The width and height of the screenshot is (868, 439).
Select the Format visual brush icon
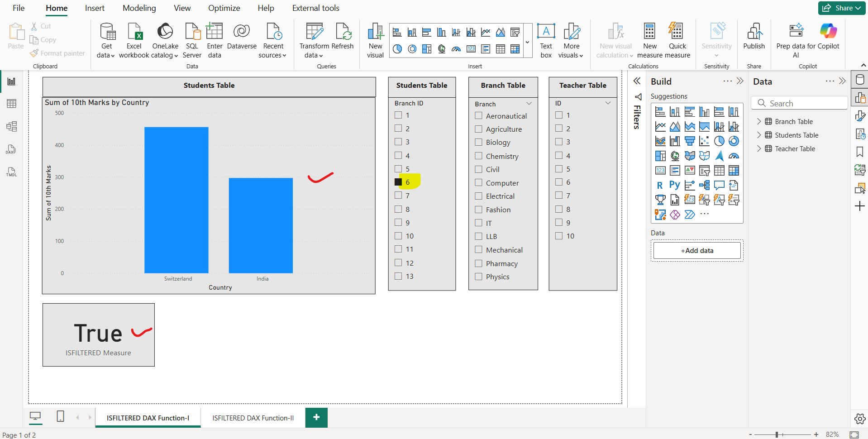pos(859,116)
